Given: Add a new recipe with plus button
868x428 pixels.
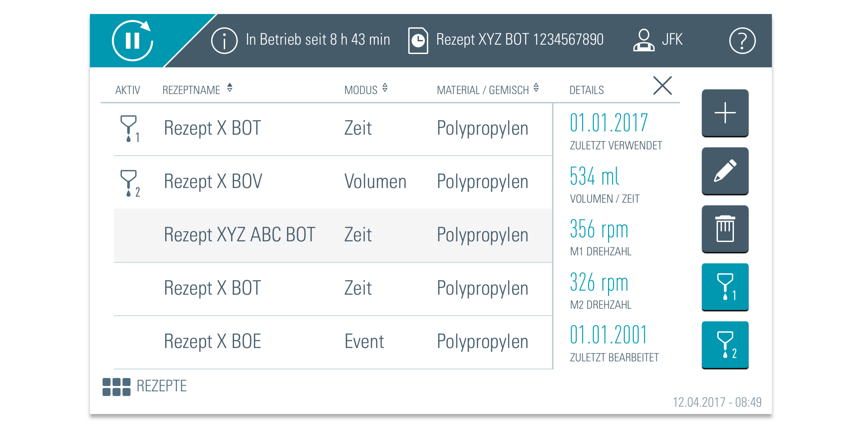Looking at the screenshot, I should tap(725, 113).
